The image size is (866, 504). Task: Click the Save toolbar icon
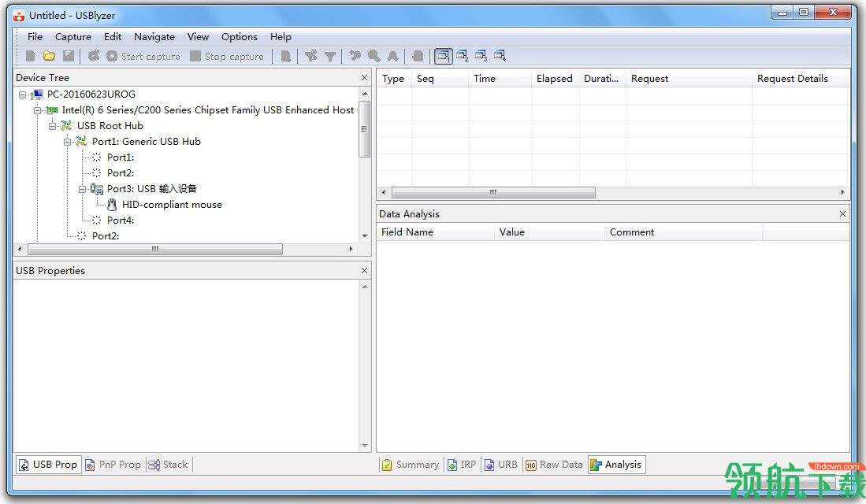click(x=69, y=56)
